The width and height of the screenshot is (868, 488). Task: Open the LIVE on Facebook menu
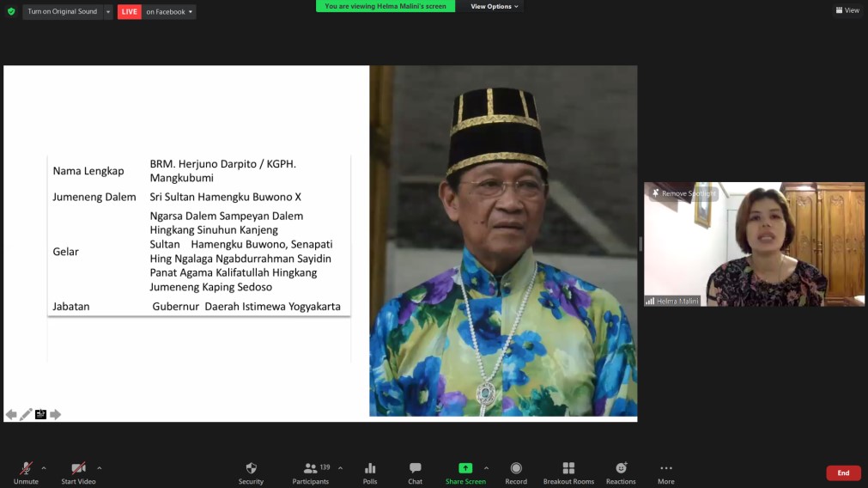point(168,12)
